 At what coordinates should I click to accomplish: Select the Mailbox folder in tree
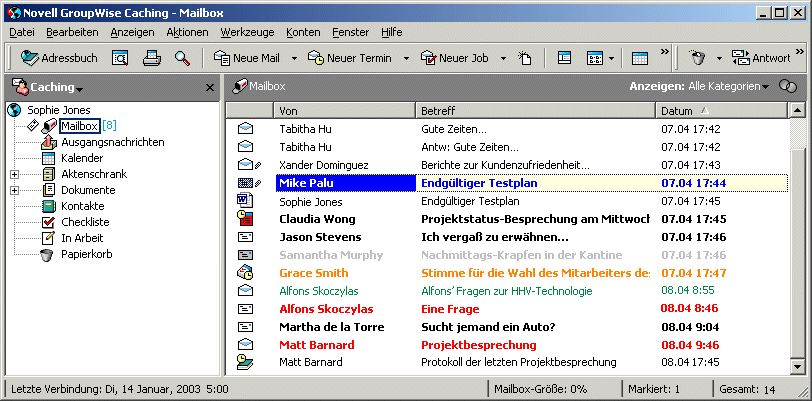79,125
